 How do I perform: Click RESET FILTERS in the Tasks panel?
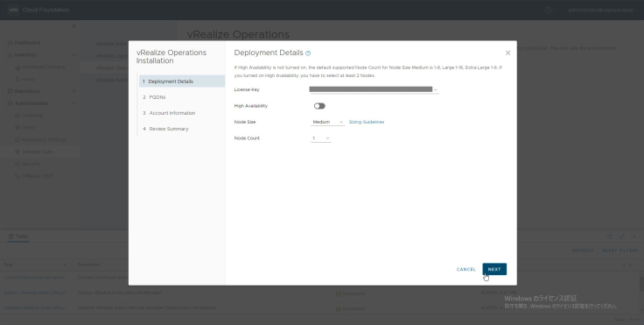[620, 251]
